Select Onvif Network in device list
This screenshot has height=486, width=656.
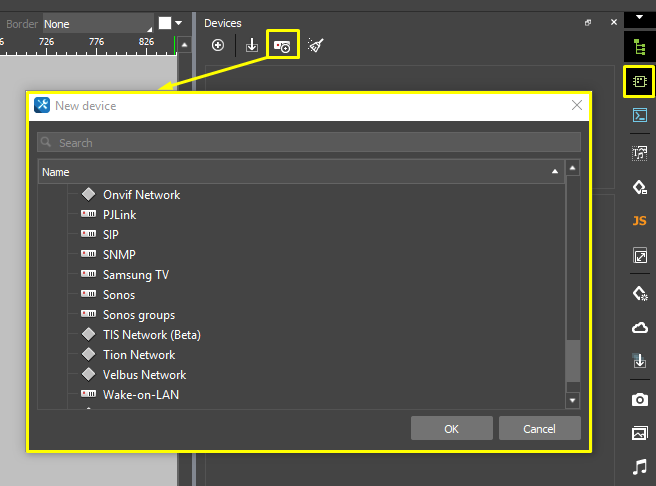(141, 195)
